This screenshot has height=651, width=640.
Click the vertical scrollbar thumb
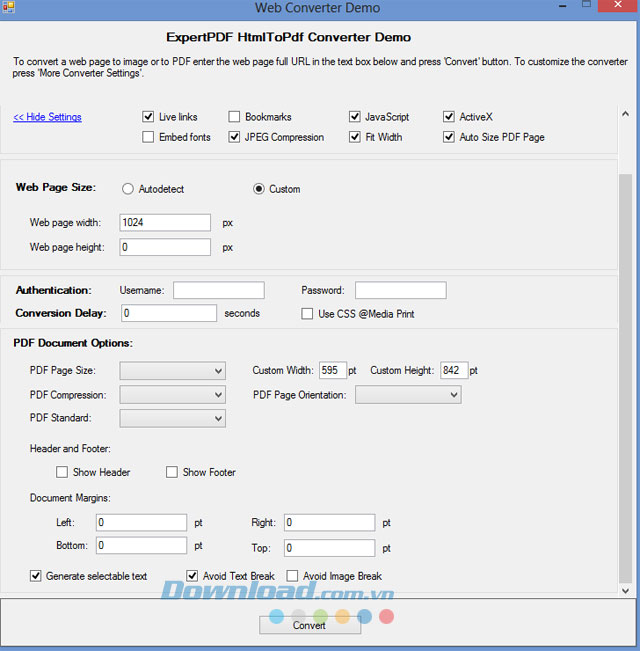coord(625,379)
